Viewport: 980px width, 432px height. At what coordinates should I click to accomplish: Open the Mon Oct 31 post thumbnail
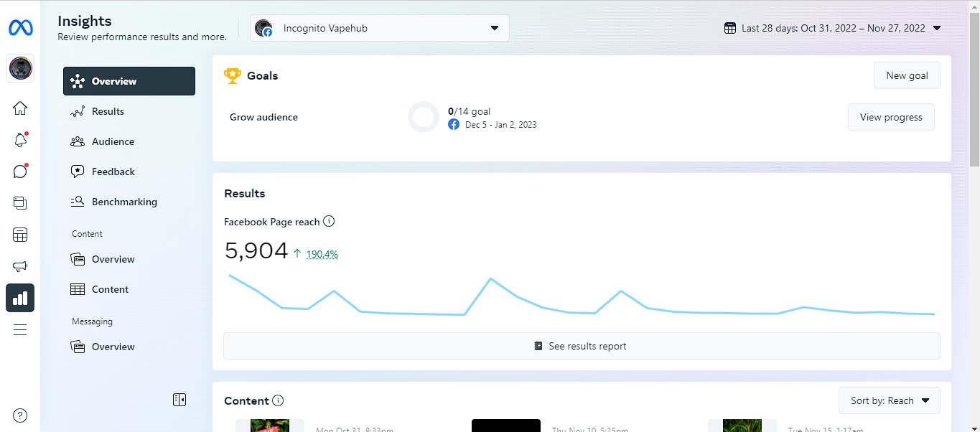pos(270,426)
